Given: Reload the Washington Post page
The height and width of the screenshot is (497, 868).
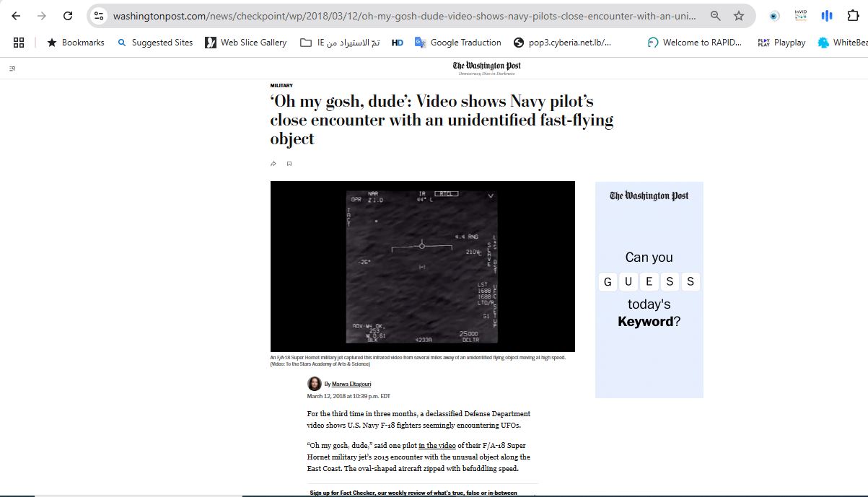Looking at the screenshot, I should [x=68, y=16].
